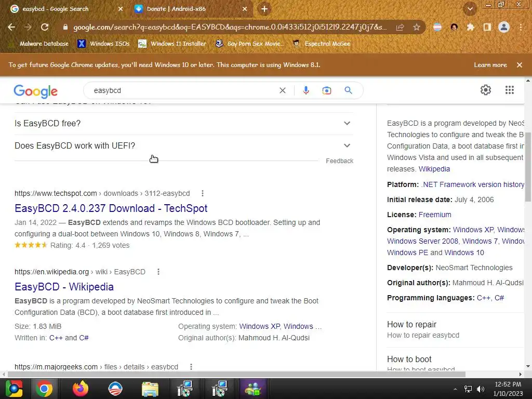Expand the 'Is EasyBCD free?' question
The image size is (532, 399).
183,124
